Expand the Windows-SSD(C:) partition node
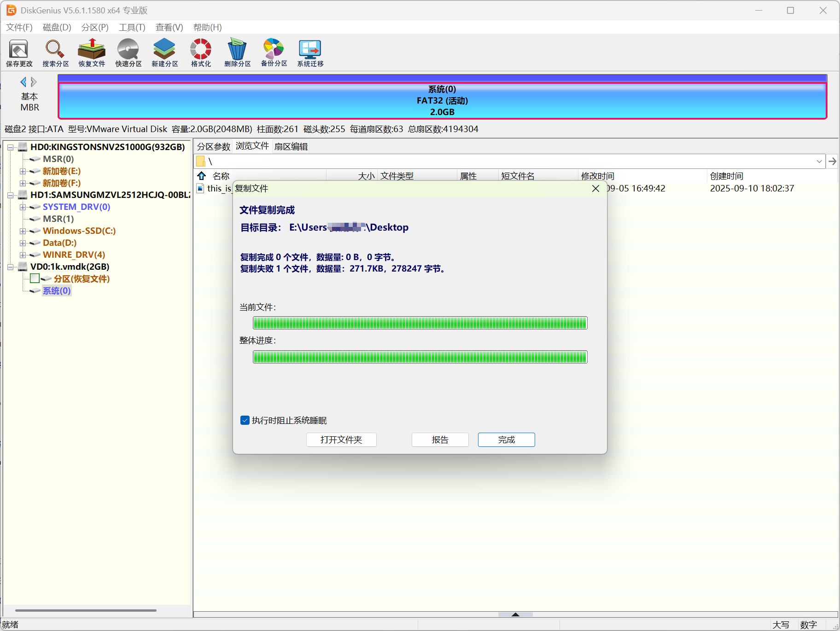Image resolution: width=840 pixels, height=631 pixels. pos(23,231)
